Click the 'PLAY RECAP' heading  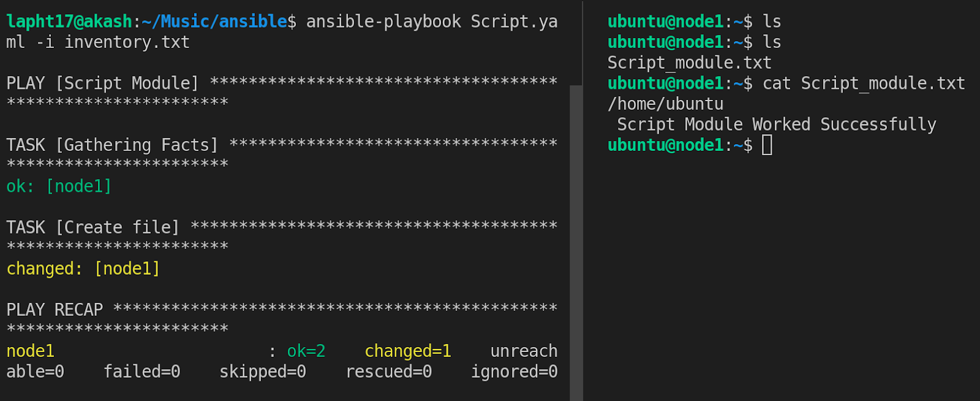(x=55, y=310)
